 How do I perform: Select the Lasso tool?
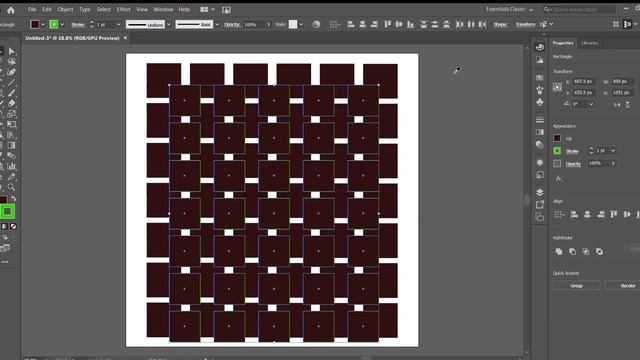11,62
